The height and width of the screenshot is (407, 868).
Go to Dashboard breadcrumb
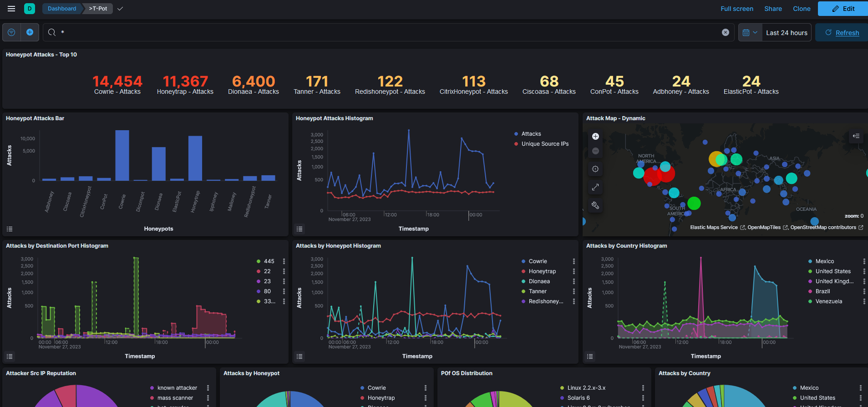(62, 9)
